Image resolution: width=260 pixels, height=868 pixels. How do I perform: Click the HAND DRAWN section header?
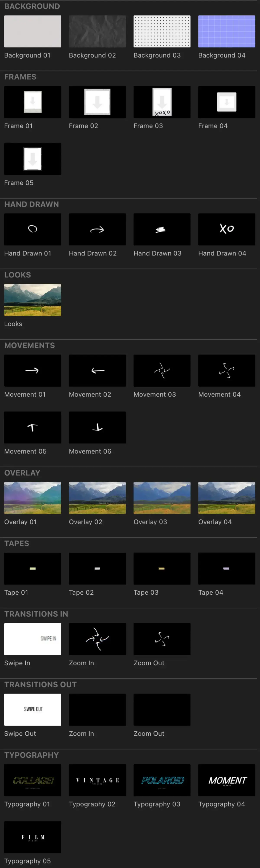point(31,204)
